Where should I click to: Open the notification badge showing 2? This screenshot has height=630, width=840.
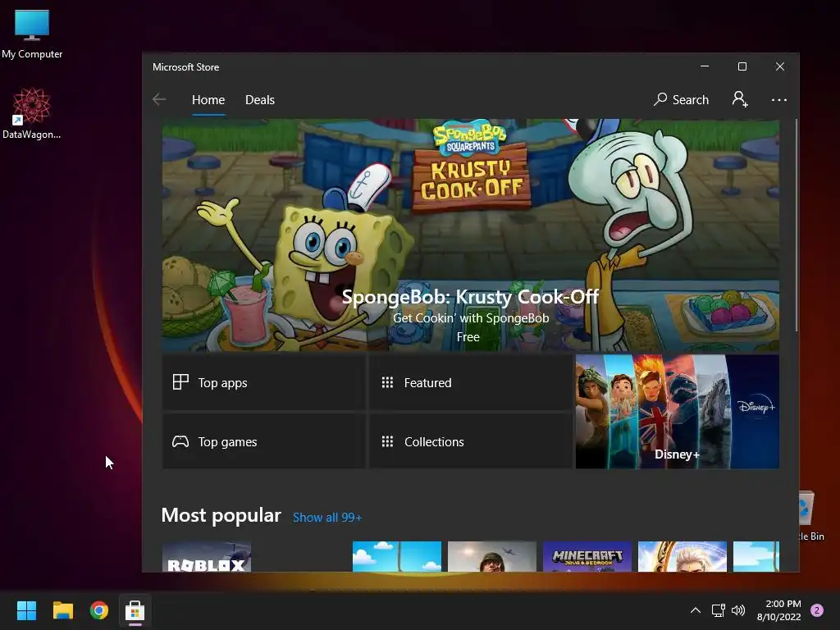point(817,610)
